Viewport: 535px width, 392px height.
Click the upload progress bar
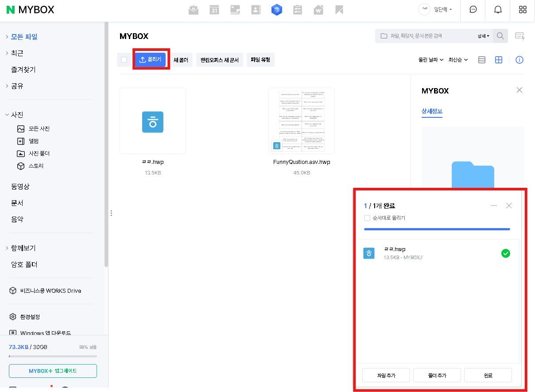coord(437,229)
